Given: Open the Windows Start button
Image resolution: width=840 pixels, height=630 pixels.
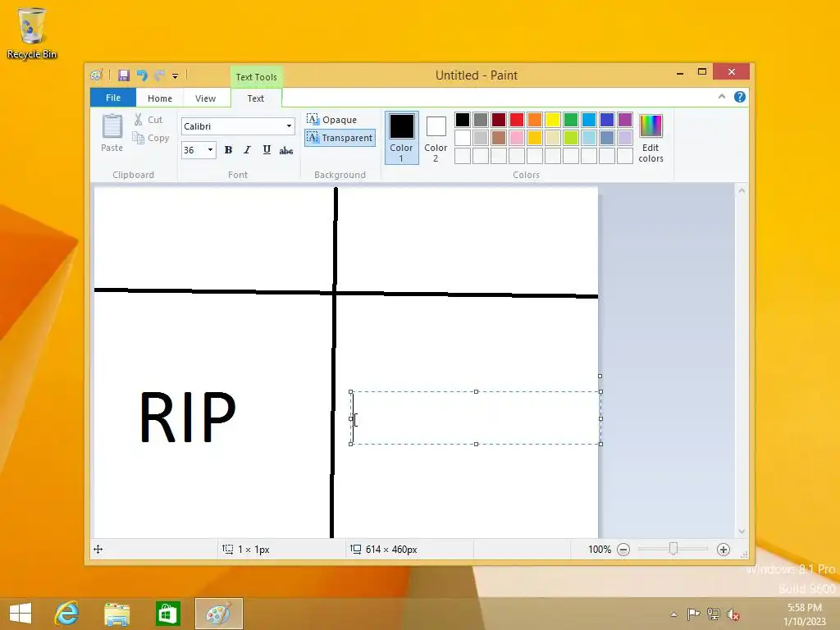Looking at the screenshot, I should 21,614.
